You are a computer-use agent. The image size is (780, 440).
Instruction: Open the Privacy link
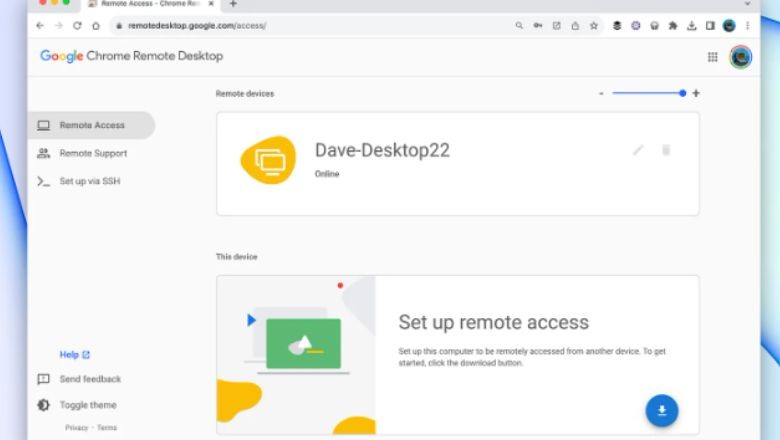(x=77, y=428)
